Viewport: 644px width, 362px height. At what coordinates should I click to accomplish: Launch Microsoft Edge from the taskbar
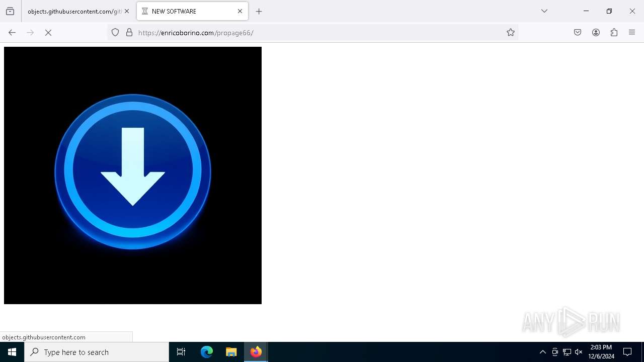[x=207, y=352]
